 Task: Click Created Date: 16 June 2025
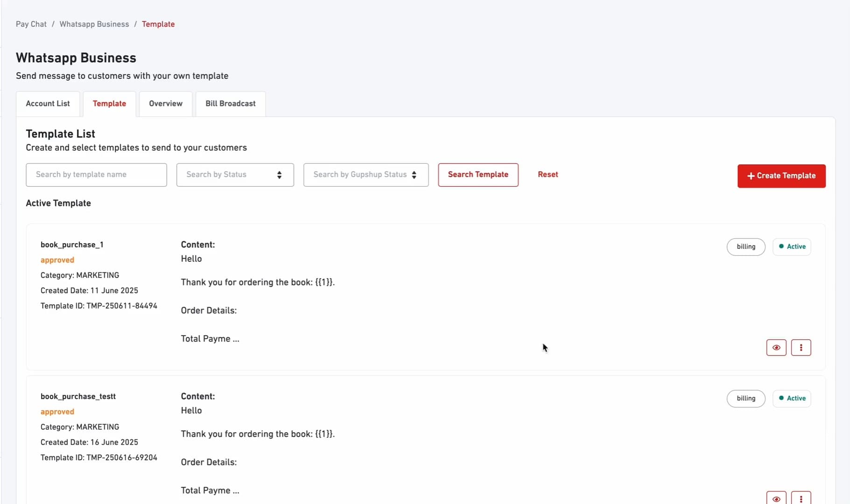tap(89, 442)
